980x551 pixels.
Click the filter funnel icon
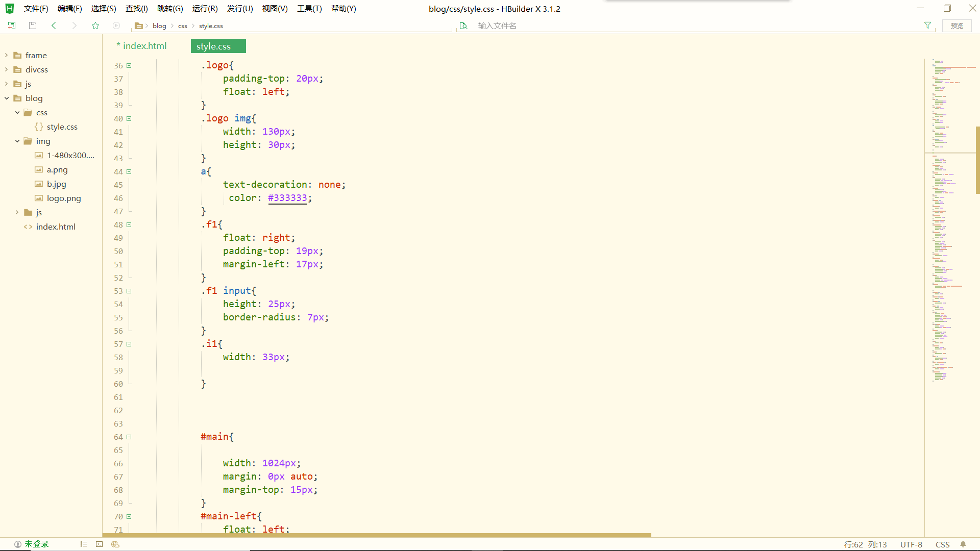point(927,26)
